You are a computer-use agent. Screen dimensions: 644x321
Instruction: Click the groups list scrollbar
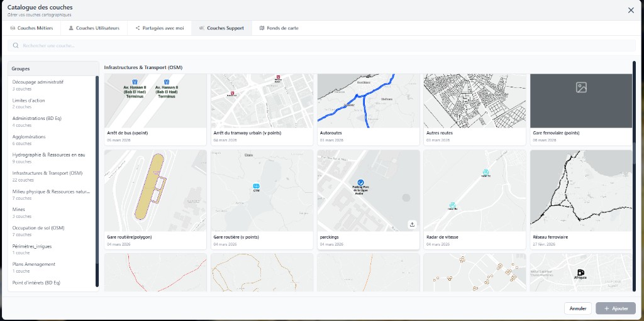pyautogui.click(x=97, y=182)
